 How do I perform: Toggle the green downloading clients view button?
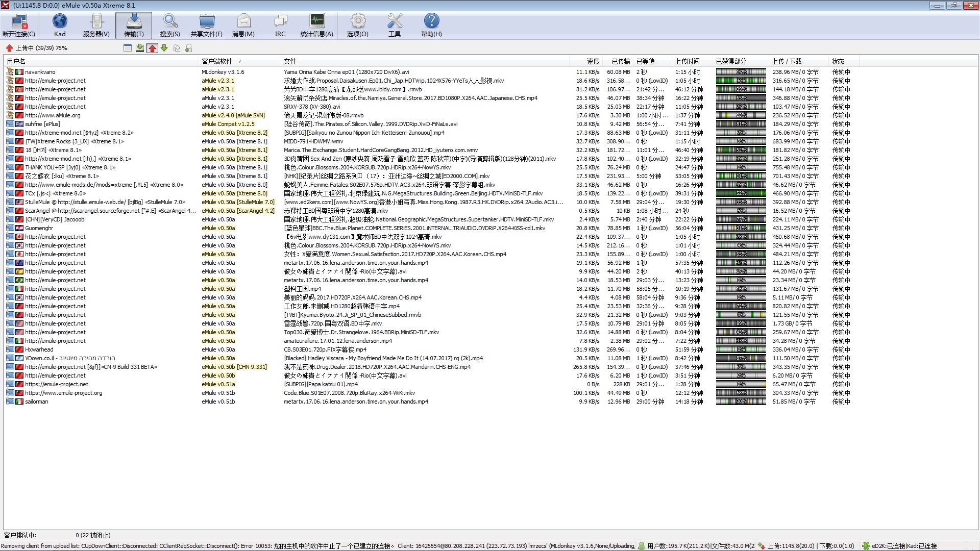pos(164,48)
